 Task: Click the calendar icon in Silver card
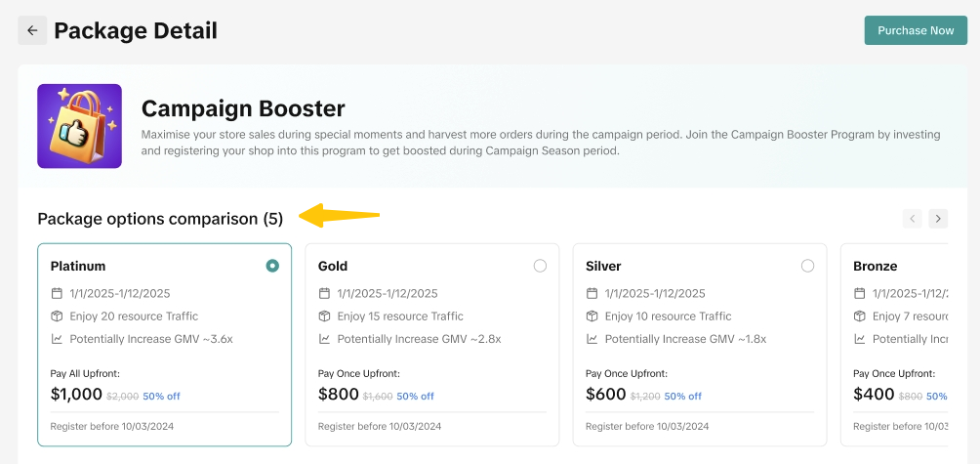click(x=592, y=293)
